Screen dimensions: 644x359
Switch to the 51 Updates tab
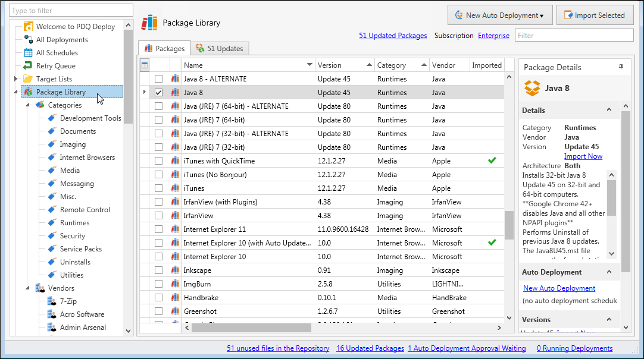click(x=220, y=49)
